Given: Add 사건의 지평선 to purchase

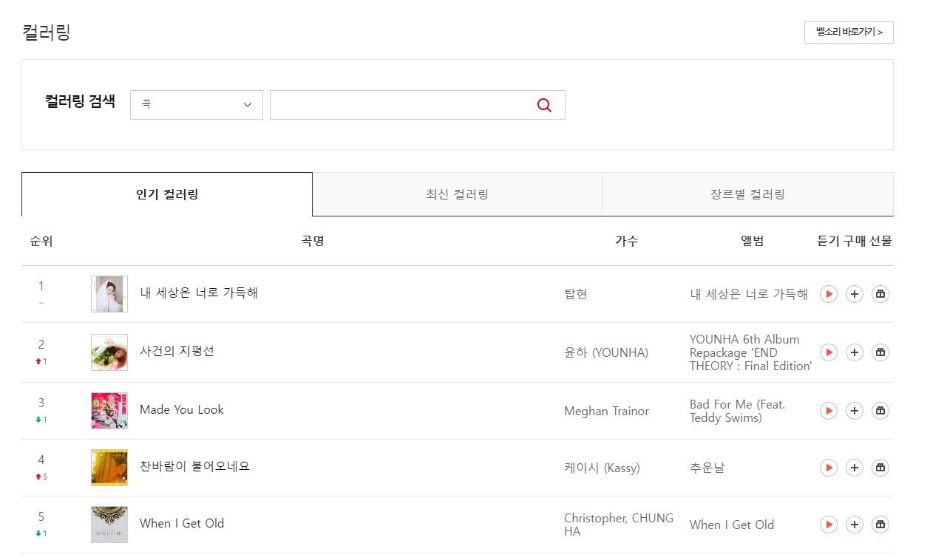Looking at the screenshot, I should click(855, 352).
